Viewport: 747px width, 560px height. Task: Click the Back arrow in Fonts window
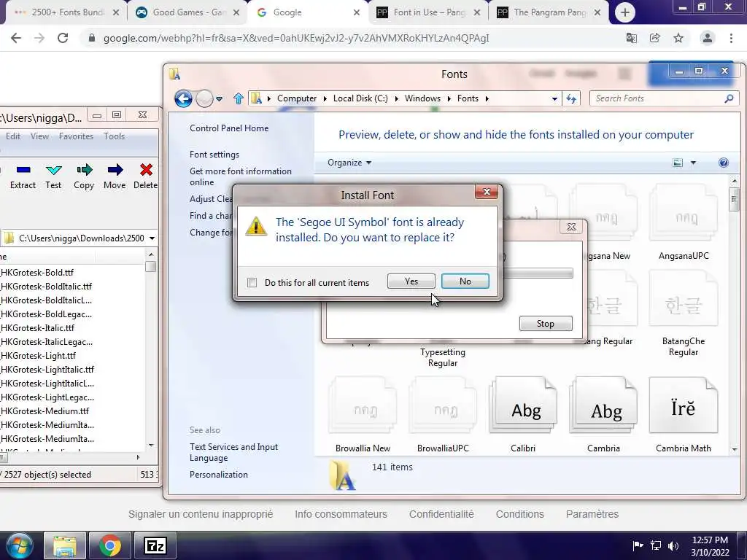pos(183,98)
